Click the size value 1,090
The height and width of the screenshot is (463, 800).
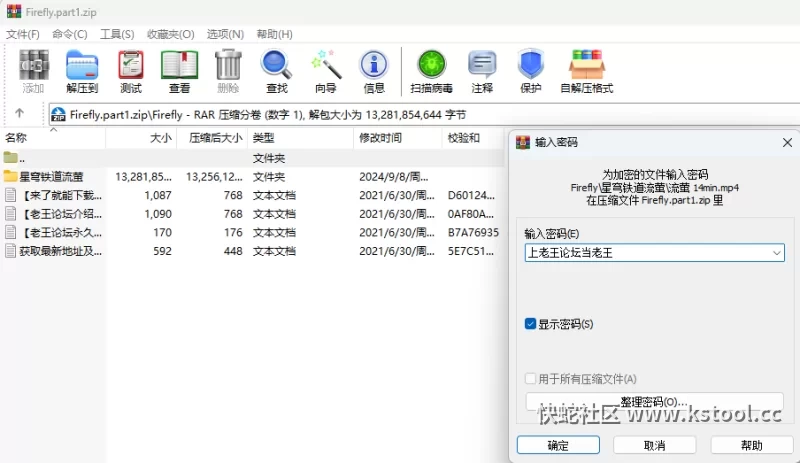(x=158, y=214)
